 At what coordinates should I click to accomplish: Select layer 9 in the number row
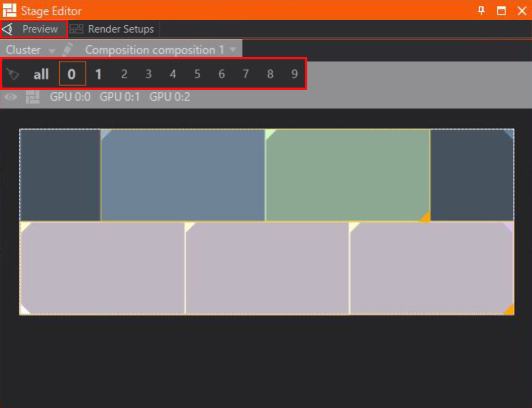pyautogui.click(x=295, y=74)
